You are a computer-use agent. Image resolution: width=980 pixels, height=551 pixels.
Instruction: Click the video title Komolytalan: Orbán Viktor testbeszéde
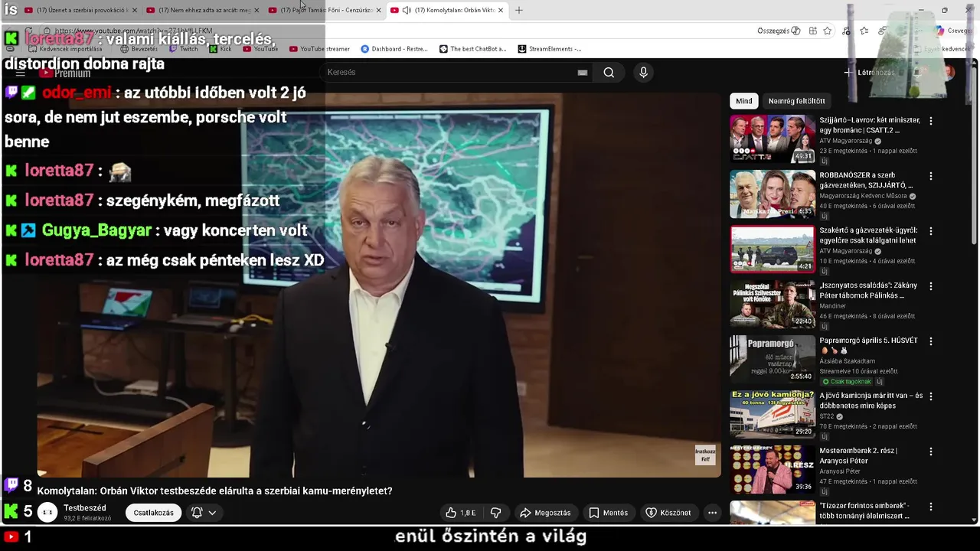pos(214,491)
